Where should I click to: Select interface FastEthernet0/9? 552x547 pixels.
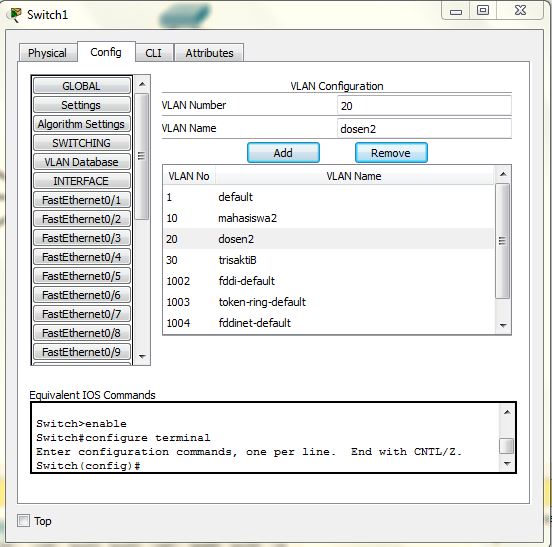[x=82, y=352]
